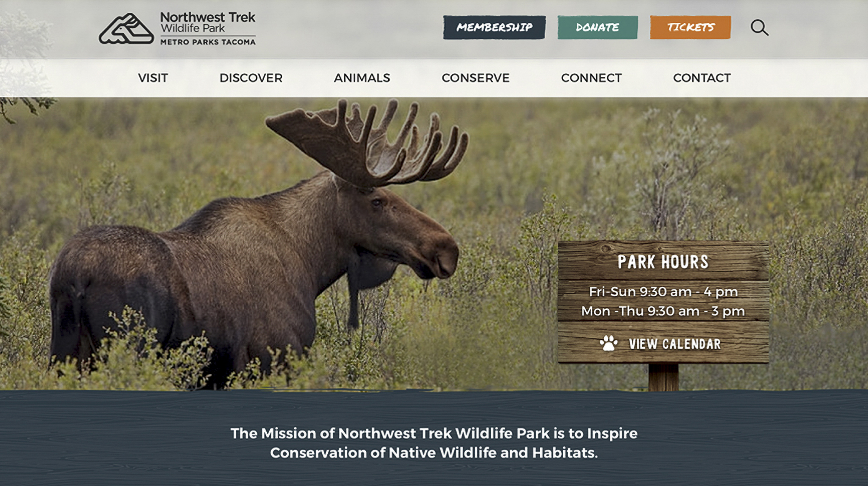Click the Park Hours sign heading

663,262
